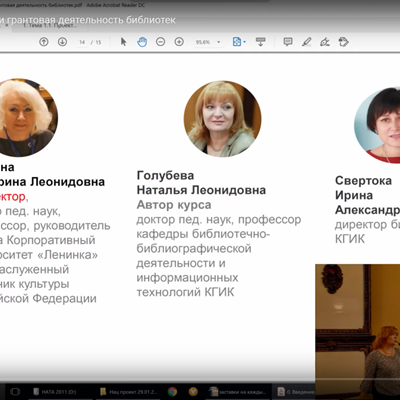Image resolution: width=400 pixels, height=400 pixels.
Task: Open Task View on the taskbar
Action: coord(15,392)
